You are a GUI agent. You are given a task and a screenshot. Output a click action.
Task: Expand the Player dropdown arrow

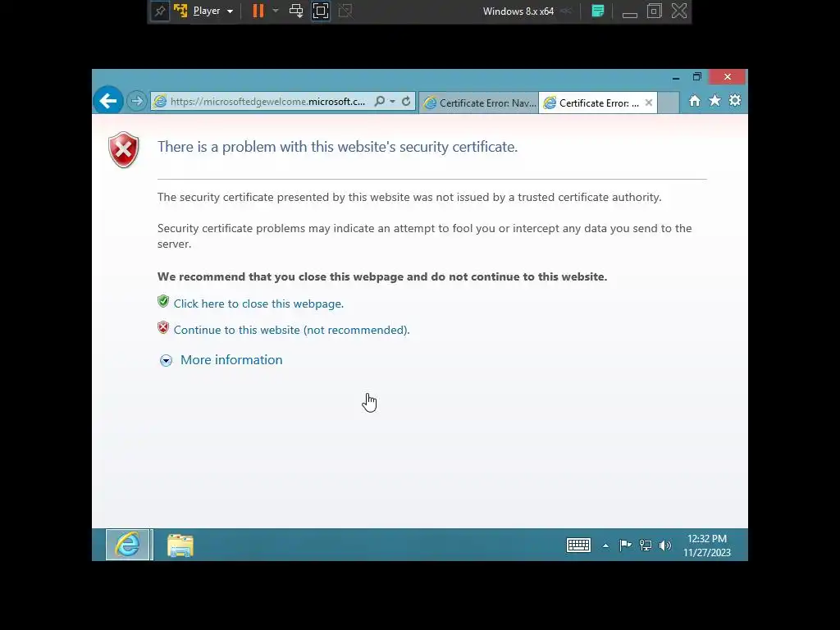230,11
